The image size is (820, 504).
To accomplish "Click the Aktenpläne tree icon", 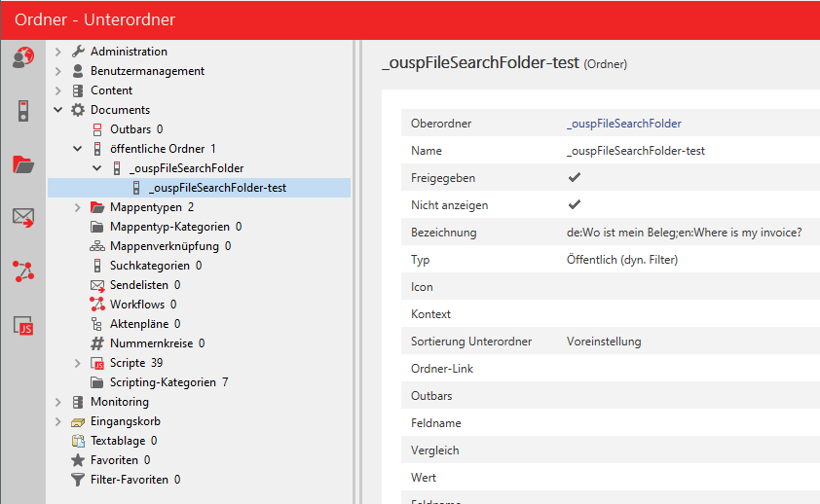I will click(97, 324).
